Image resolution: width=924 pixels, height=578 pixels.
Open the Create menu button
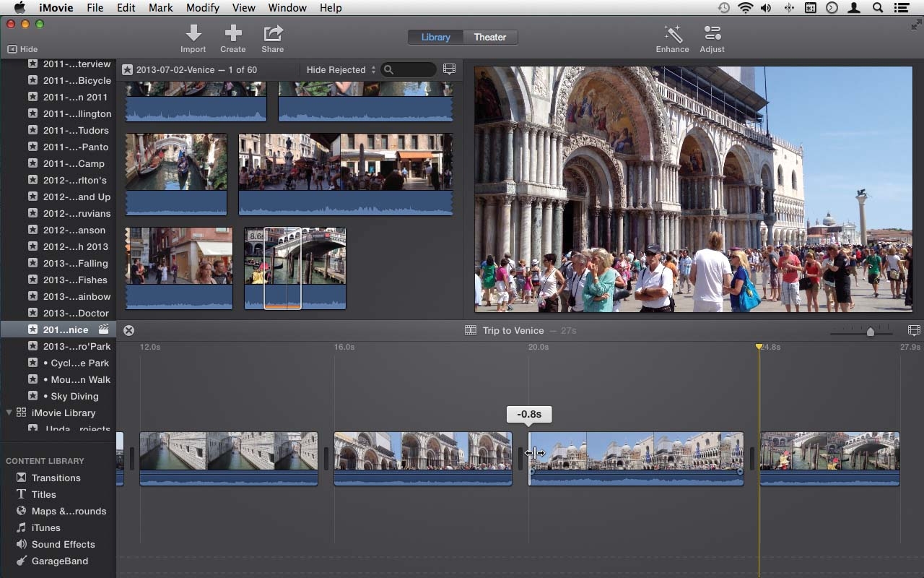(232, 38)
